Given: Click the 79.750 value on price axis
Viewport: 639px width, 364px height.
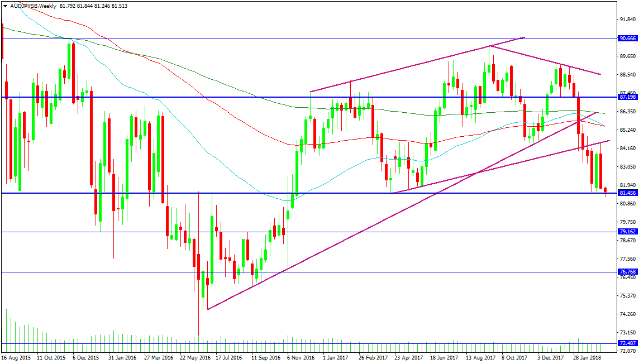Looking at the screenshot, I should [x=628, y=222].
